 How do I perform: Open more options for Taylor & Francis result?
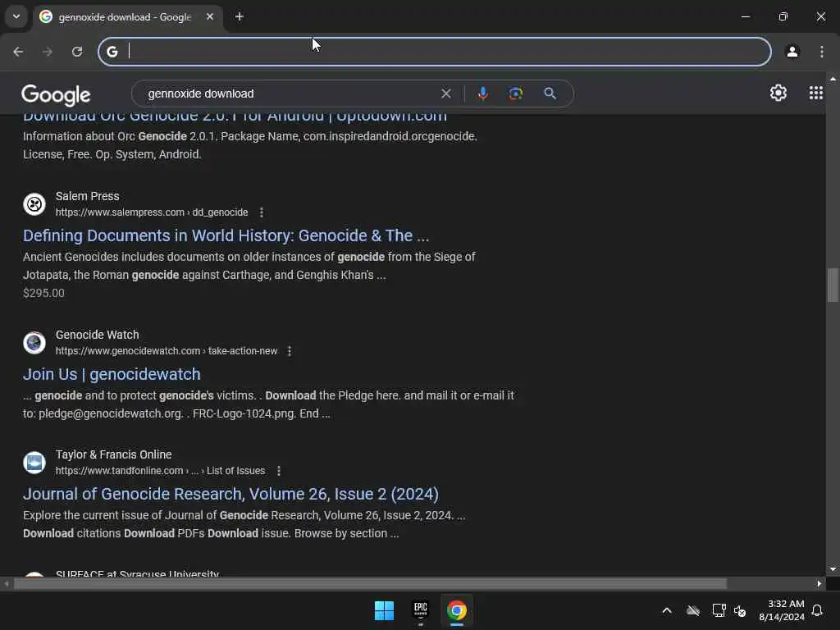[279, 471]
